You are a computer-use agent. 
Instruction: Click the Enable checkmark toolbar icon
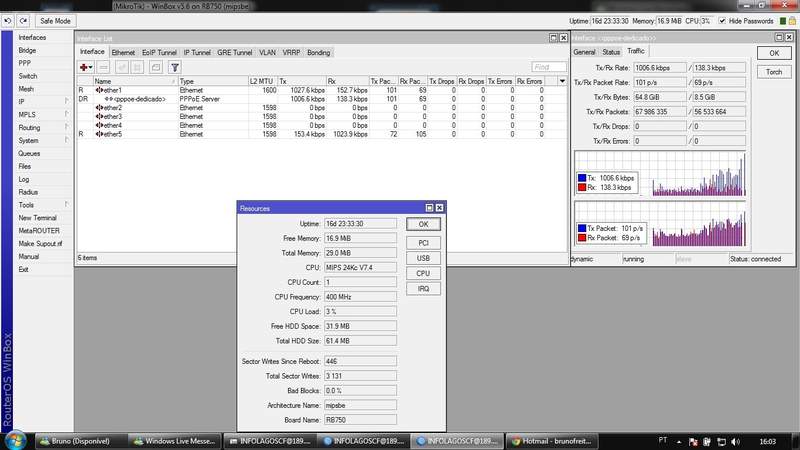pos(122,67)
